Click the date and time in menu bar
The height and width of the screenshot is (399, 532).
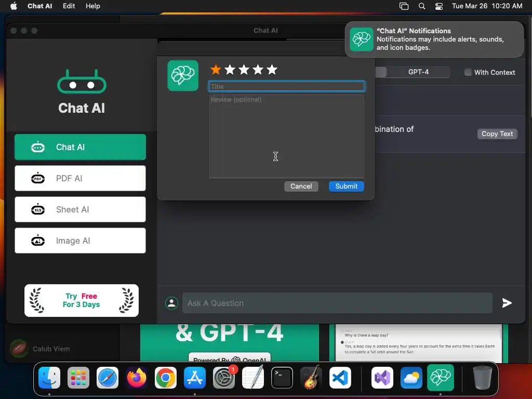tap(487, 6)
